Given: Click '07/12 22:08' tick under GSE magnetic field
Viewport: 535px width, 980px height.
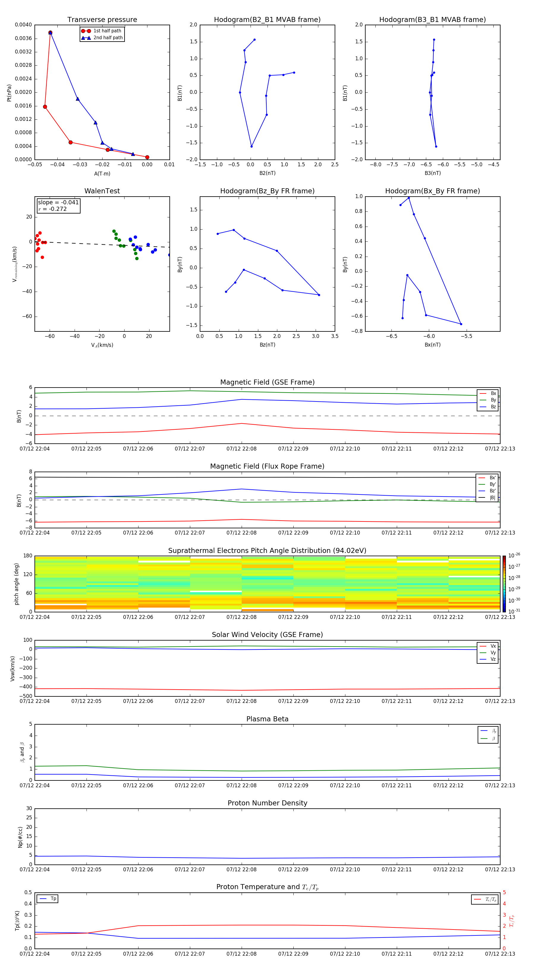Looking at the screenshot, I should pyautogui.click(x=241, y=449).
